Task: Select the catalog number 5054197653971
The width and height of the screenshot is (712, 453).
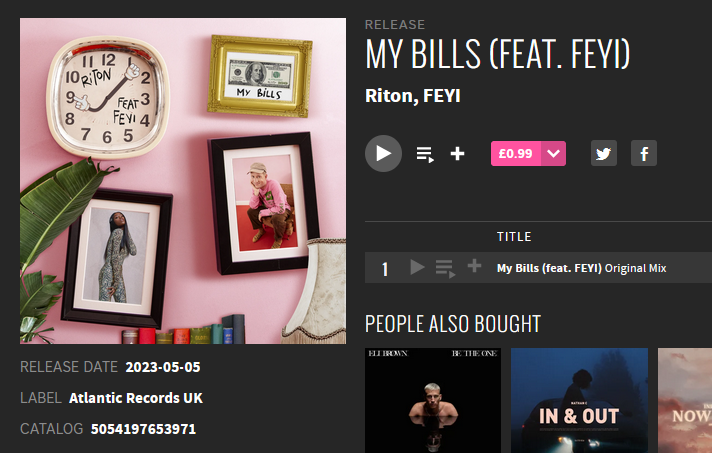Action: click(x=143, y=429)
